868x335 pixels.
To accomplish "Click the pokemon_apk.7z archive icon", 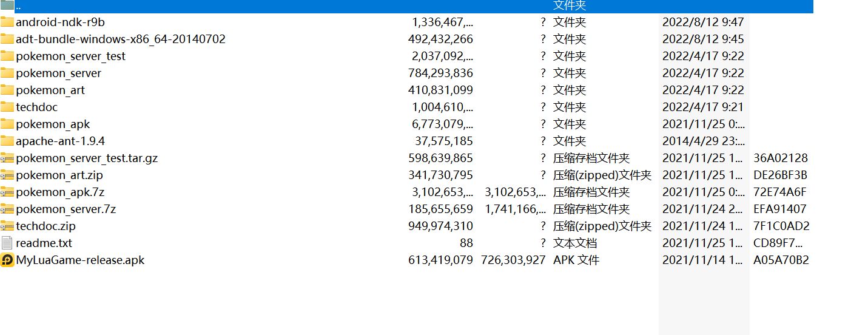I will tap(7, 192).
